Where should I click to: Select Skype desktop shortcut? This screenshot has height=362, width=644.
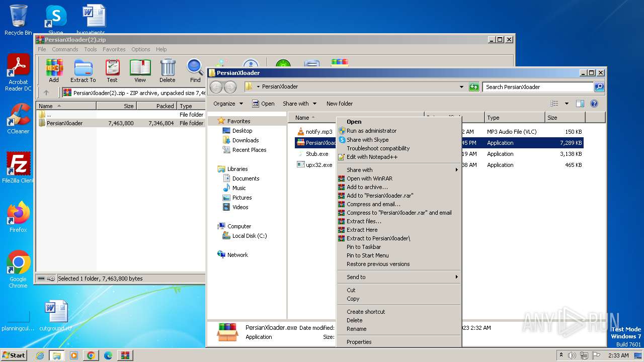pyautogui.click(x=56, y=20)
